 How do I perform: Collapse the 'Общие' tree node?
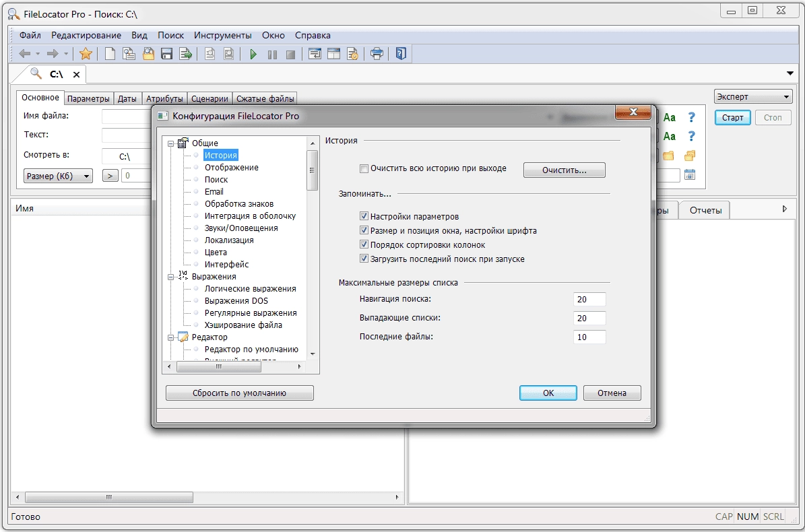[x=170, y=143]
